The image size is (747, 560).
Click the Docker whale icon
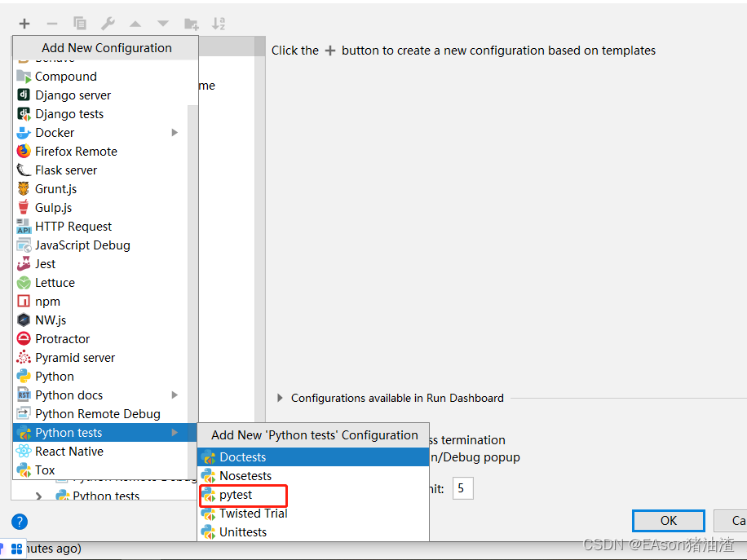click(x=24, y=133)
